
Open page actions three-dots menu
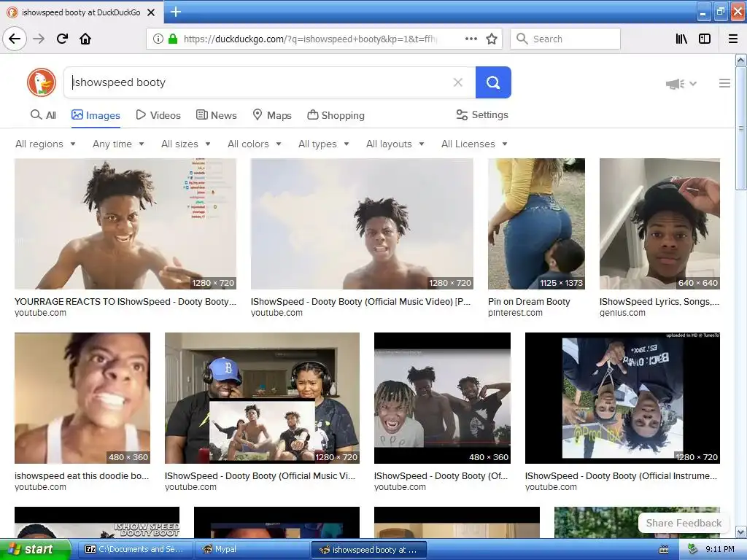(x=471, y=39)
